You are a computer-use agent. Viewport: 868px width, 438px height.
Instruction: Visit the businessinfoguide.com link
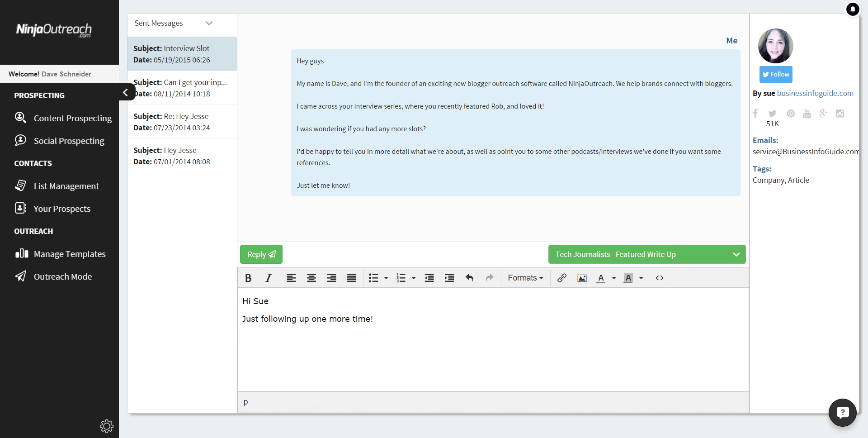[815, 93]
